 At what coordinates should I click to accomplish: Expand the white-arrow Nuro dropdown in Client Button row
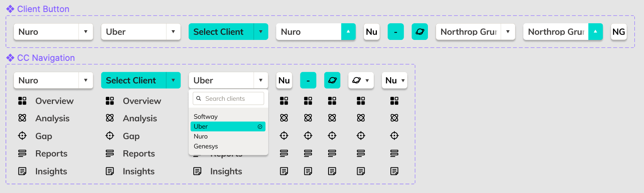coord(86,32)
